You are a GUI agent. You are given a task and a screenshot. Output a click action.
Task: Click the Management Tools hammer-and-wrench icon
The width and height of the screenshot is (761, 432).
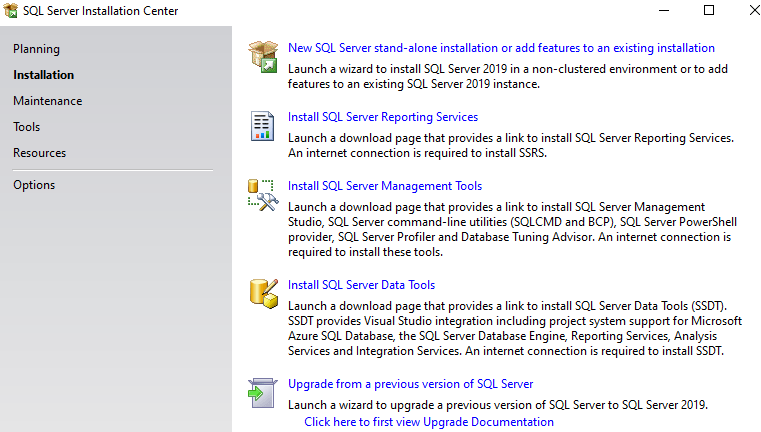coord(263,195)
